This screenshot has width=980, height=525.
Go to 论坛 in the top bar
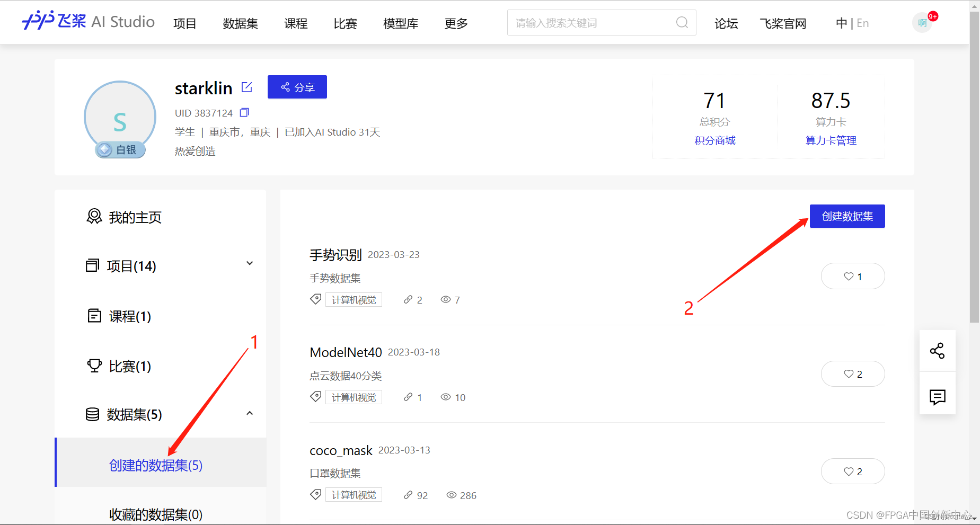point(726,24)
